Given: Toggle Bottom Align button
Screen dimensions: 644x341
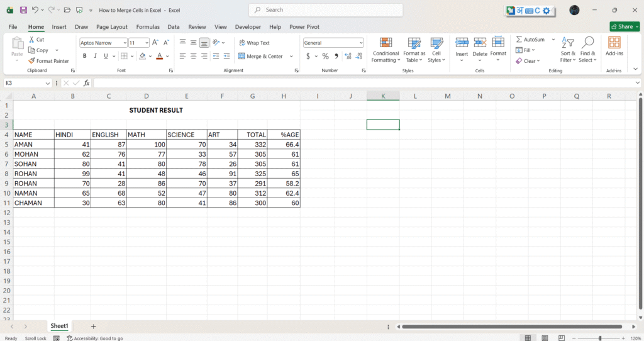Looking at the screenshot, I should point(204,42).
